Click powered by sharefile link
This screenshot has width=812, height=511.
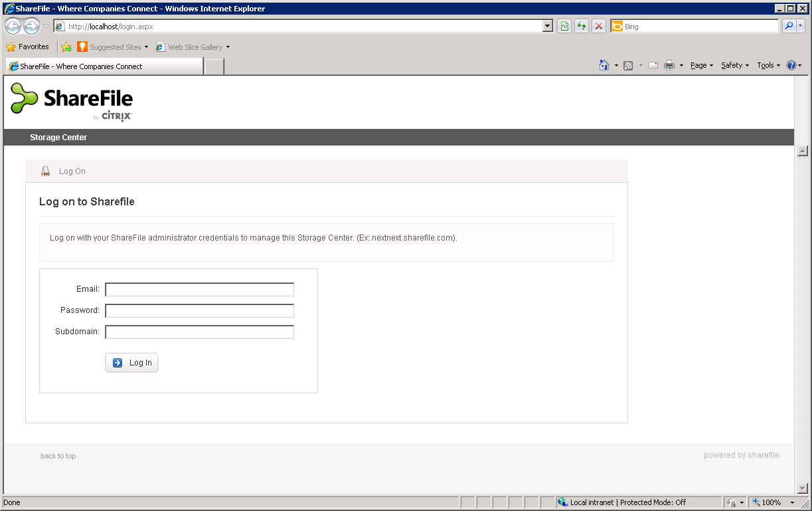(x=742, y=455)
